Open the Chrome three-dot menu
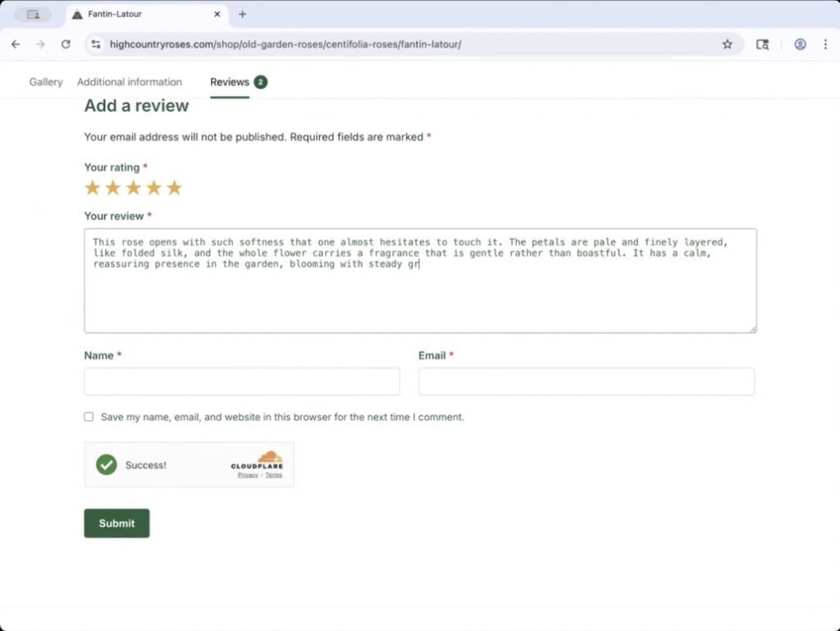 (825, 44)
